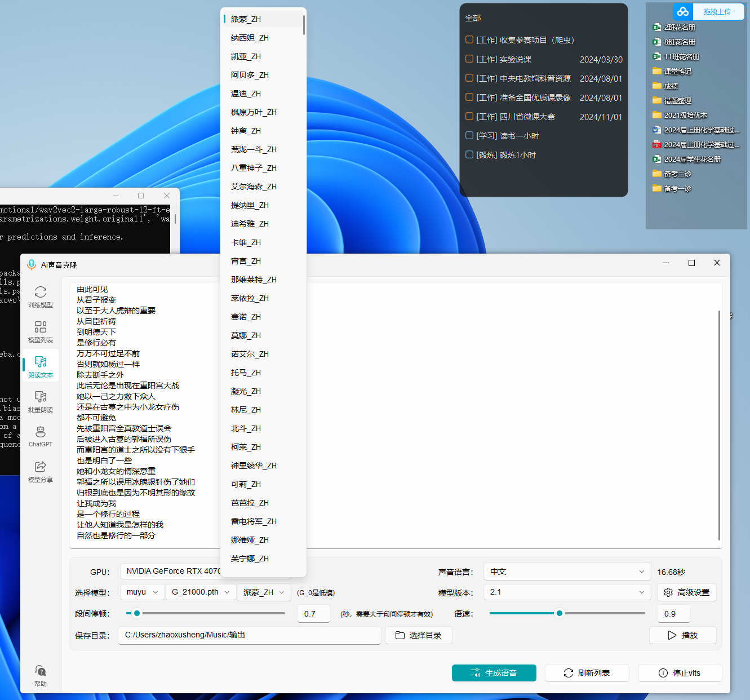Adjust the 语速 speed slider handle
The image size is (750, 700).
tap(559, 613)
